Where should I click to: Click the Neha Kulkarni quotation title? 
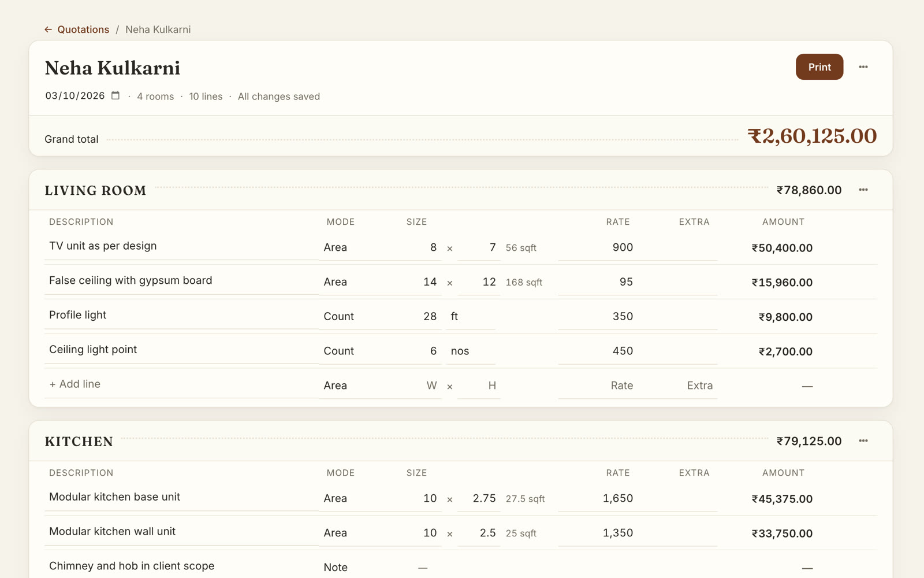click(x=113, y=68)
